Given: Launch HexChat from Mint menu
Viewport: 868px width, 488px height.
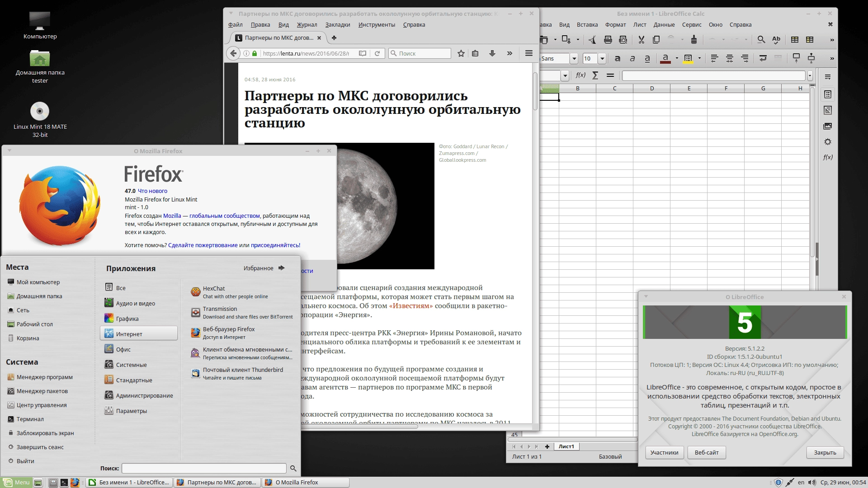Looking at the screenshot, I should [x=241, y=292].
